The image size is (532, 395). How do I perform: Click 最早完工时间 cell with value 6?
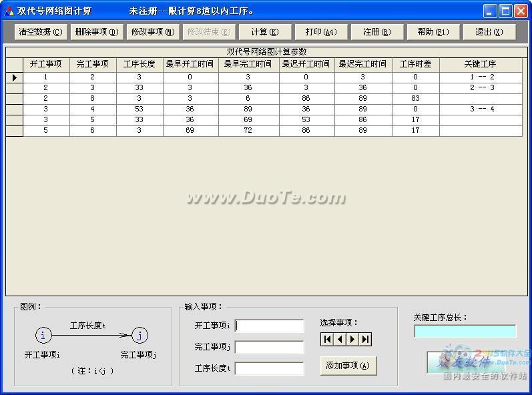click(x=248, y=99)
